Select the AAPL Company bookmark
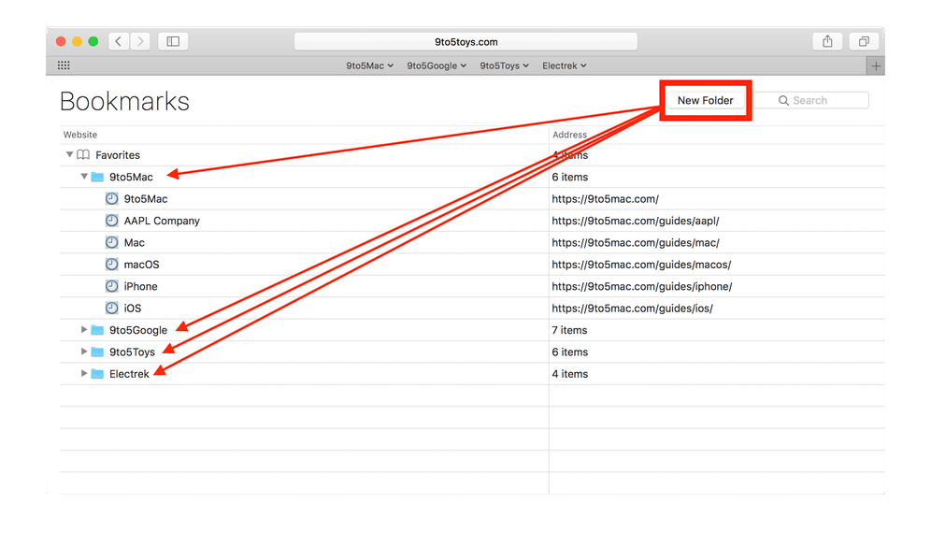This screenshot has width=931, height=560. tap(162, 221)
